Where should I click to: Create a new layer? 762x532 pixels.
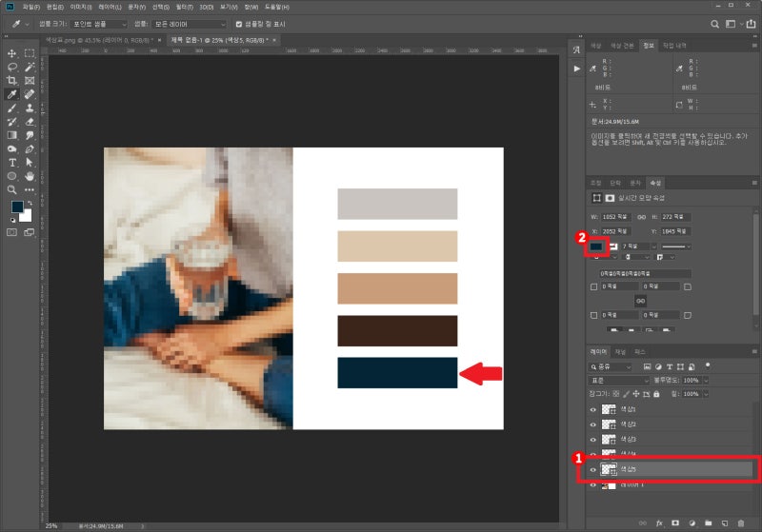[725, 522]
